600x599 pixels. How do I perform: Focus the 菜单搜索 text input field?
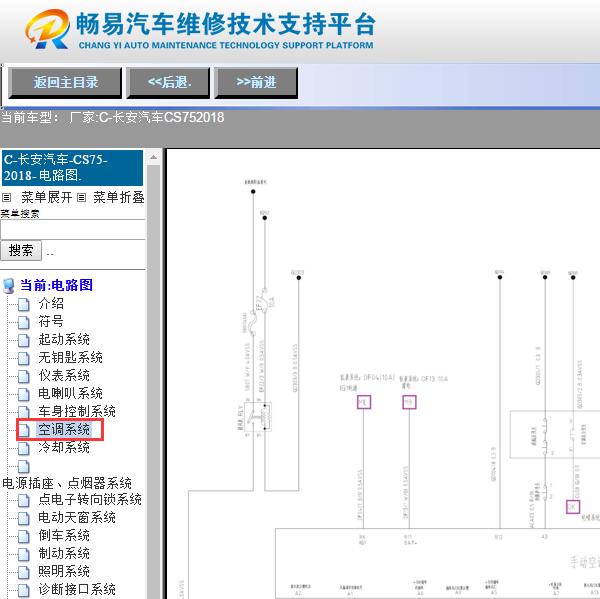[73, 230]
